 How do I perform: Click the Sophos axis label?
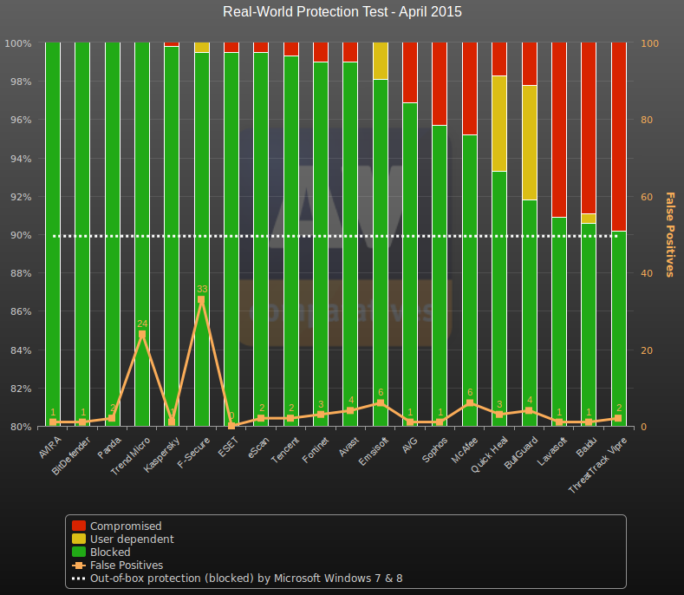434,450
